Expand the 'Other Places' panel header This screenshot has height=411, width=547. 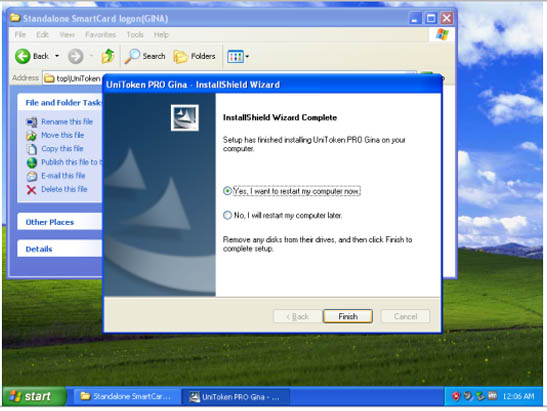(60, 222)
